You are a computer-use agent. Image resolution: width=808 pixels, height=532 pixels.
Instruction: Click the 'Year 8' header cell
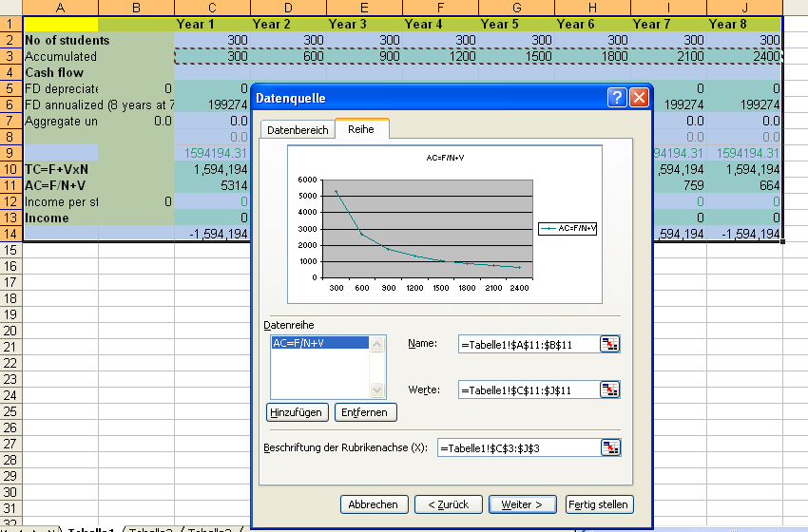coord(744,24)
